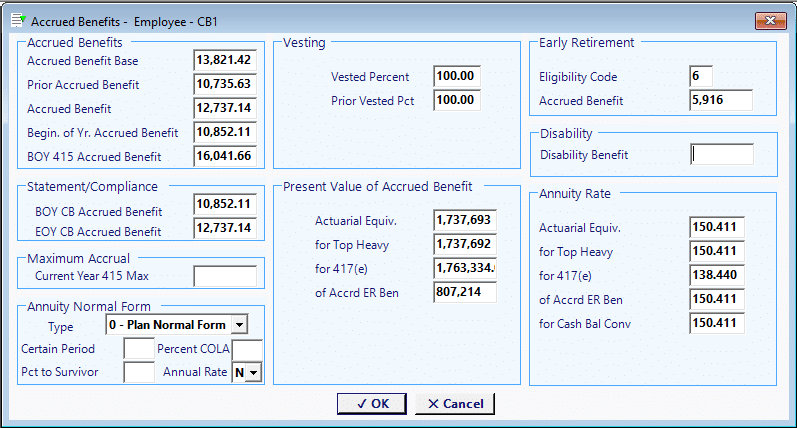
Task: Focus the Disability Benefit field
Action: (x=722, y=155)
